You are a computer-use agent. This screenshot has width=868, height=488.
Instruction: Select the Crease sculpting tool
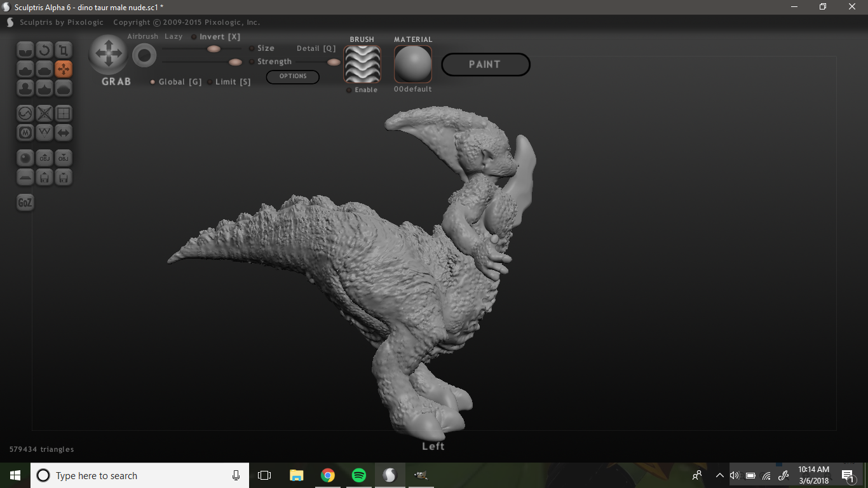[25, 50]
